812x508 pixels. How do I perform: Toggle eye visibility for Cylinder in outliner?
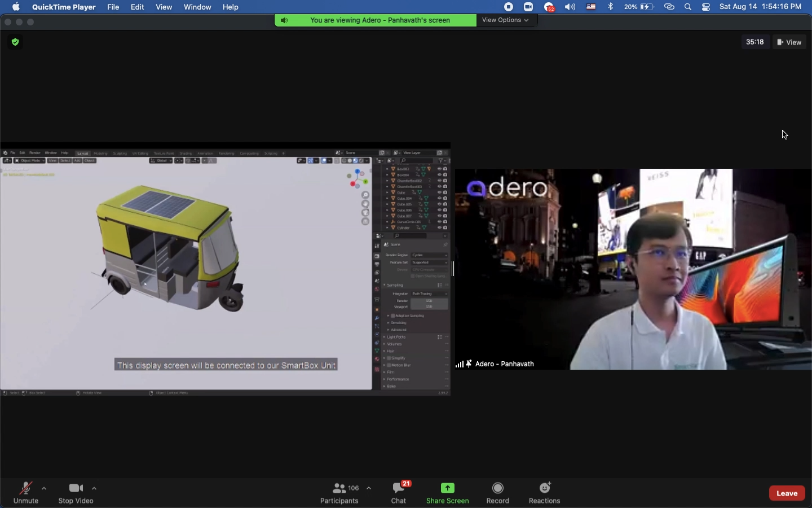(440, 228)
